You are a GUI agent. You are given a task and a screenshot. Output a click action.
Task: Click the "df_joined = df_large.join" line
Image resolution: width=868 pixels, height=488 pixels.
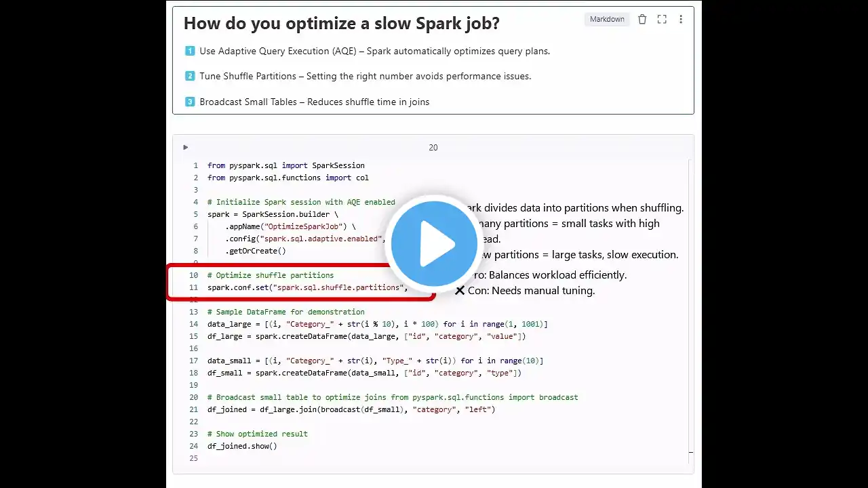(351, 409)
